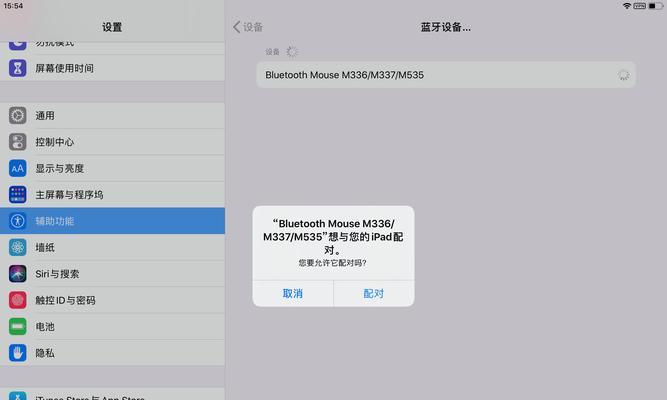
Task: Tap 取消 to cancel pairing
Action: click(x=293, y=294)
